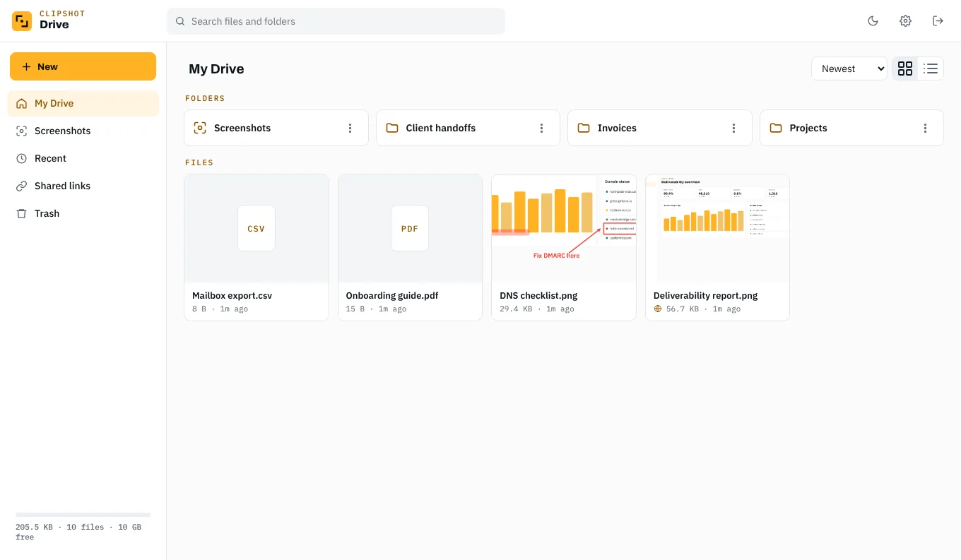The width and height of the screenshot is (961, 560).
Task: Open the Screenshots folder's more options menu
Action: click(x=350, y=128)
